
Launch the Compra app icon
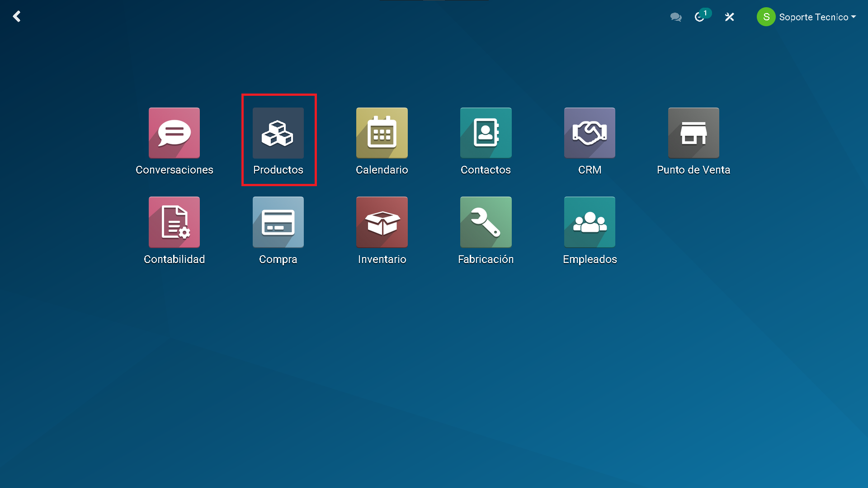[x=278, y=222]
